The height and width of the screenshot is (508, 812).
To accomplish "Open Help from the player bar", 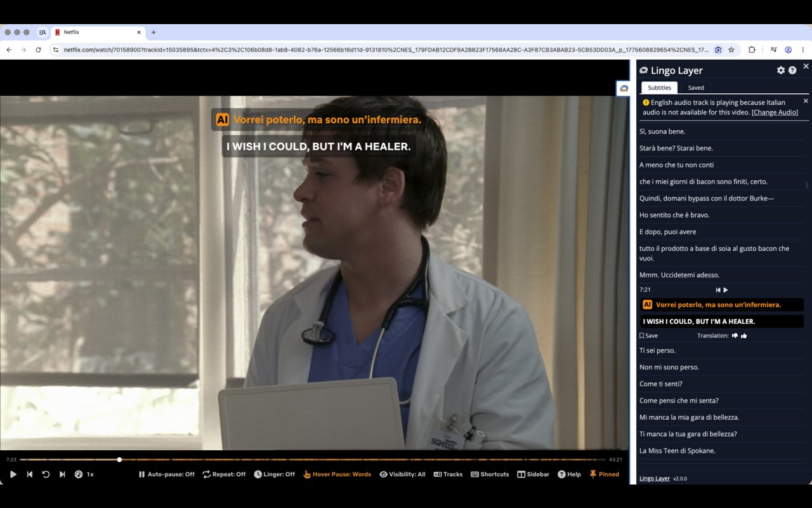I will [x=569, y=474].
